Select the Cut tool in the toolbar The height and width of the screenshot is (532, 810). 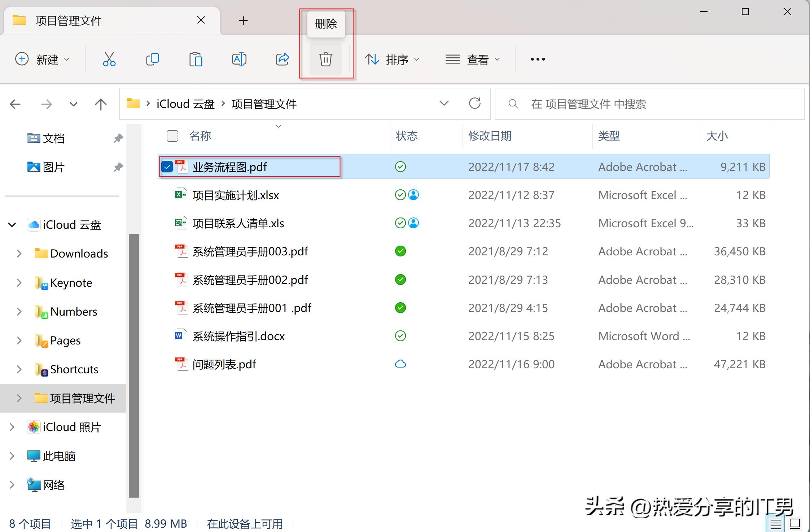point(109,59)
